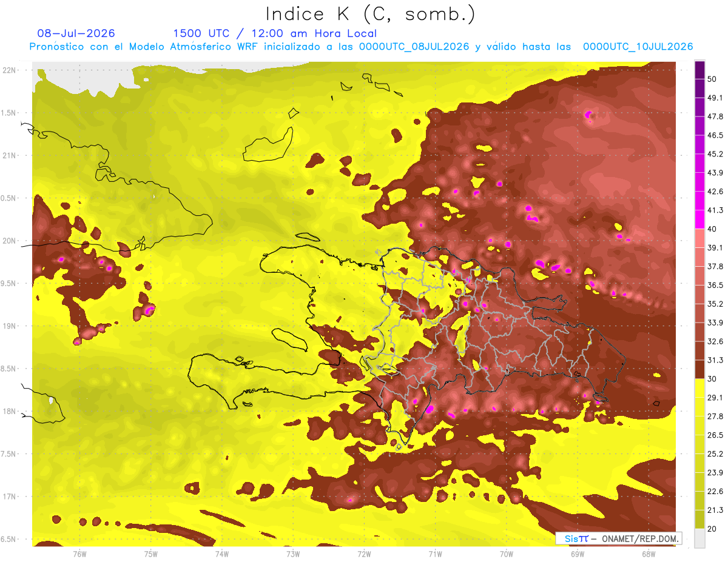The width and height of the screenshot is (728, 562).
Task: Click the '71W' longitude axis label
Action: [x=435, y=554]
